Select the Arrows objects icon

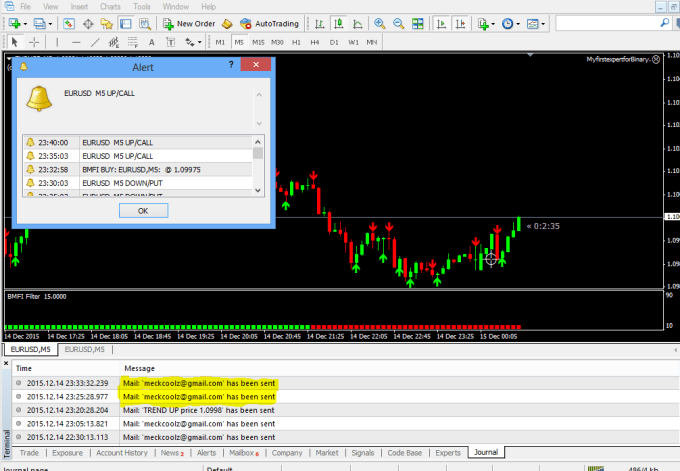point(190,42)
